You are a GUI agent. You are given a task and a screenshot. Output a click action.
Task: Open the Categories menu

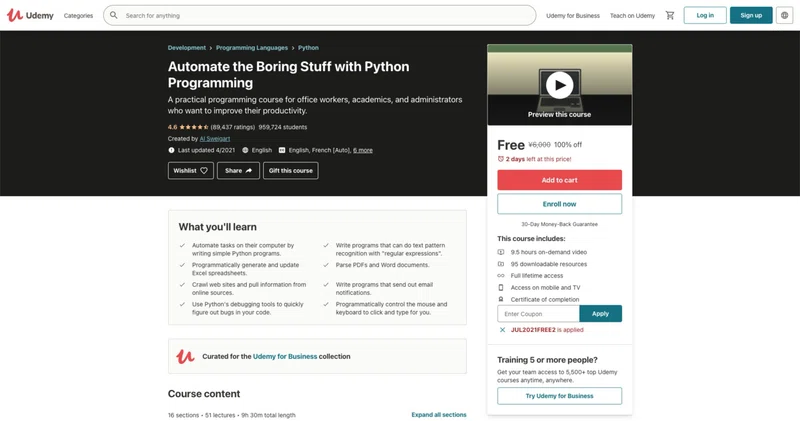pos(79,16)
